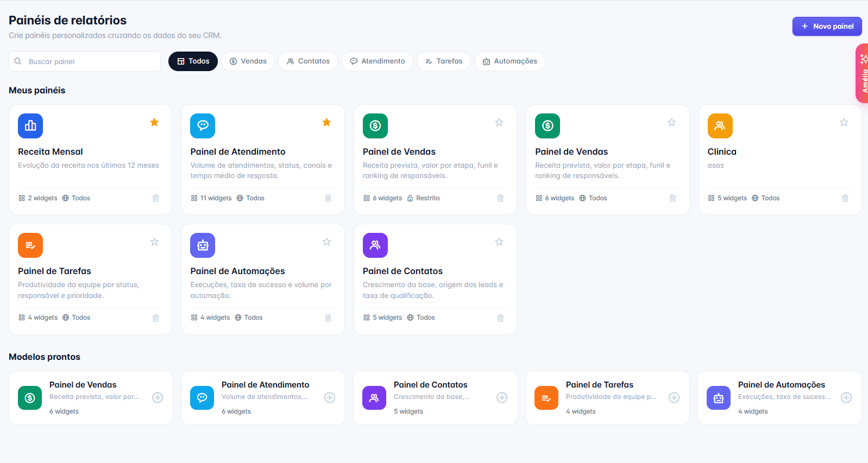Open the Automações filter tab

coord(510,61)
